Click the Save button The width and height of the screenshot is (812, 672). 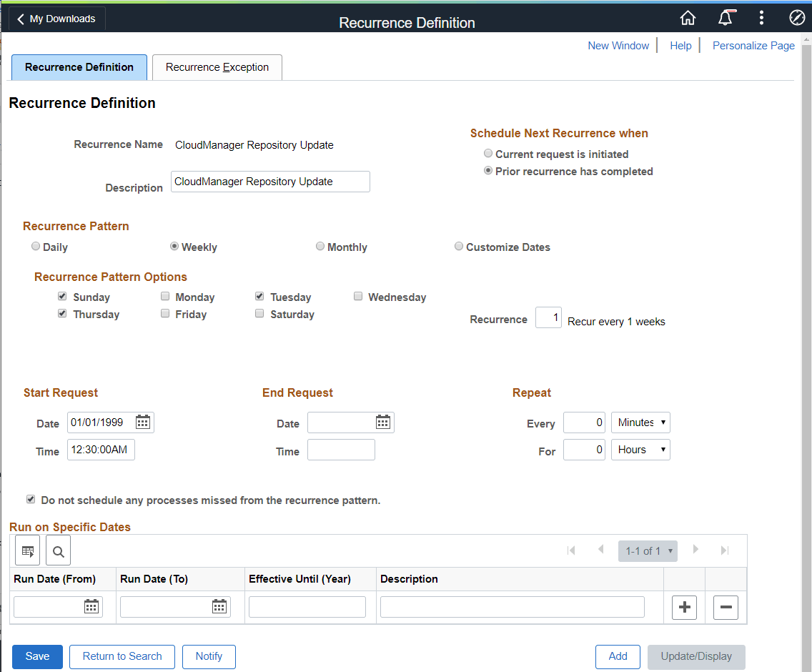37,656
